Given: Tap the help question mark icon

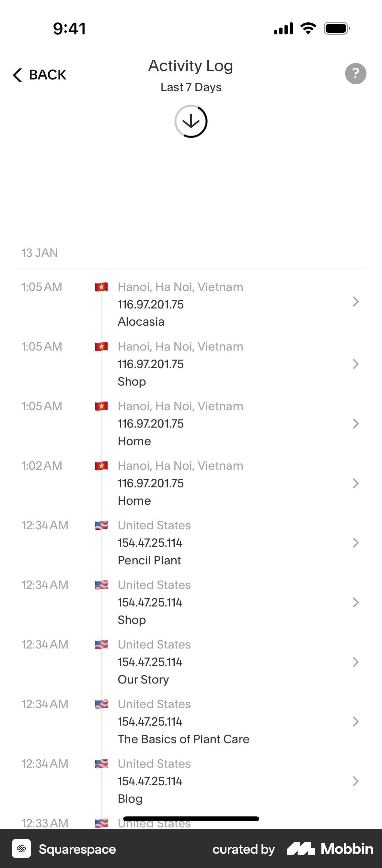Looking at the screenshot, I should tap(355, 73).
